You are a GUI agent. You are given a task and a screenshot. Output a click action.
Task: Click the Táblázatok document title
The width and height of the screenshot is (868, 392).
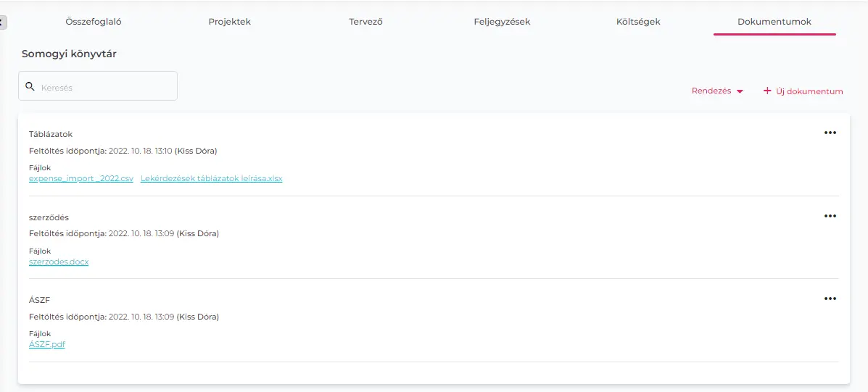51,134
